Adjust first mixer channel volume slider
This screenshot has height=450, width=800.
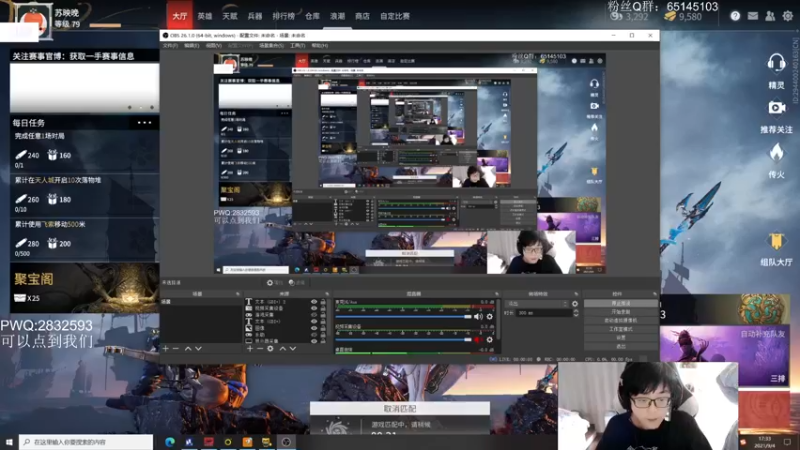pyautogui.click(x=403, y=317)
